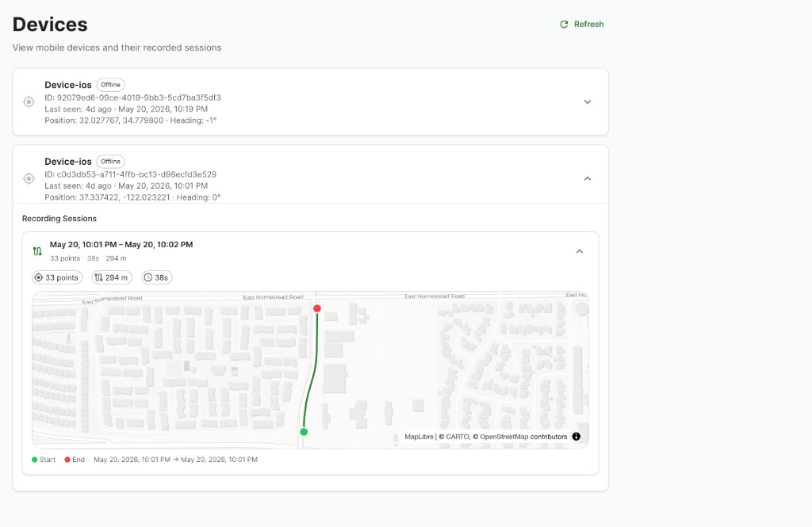Click the 33 points chip
The image size is (812, 527).
pos(57,277)
